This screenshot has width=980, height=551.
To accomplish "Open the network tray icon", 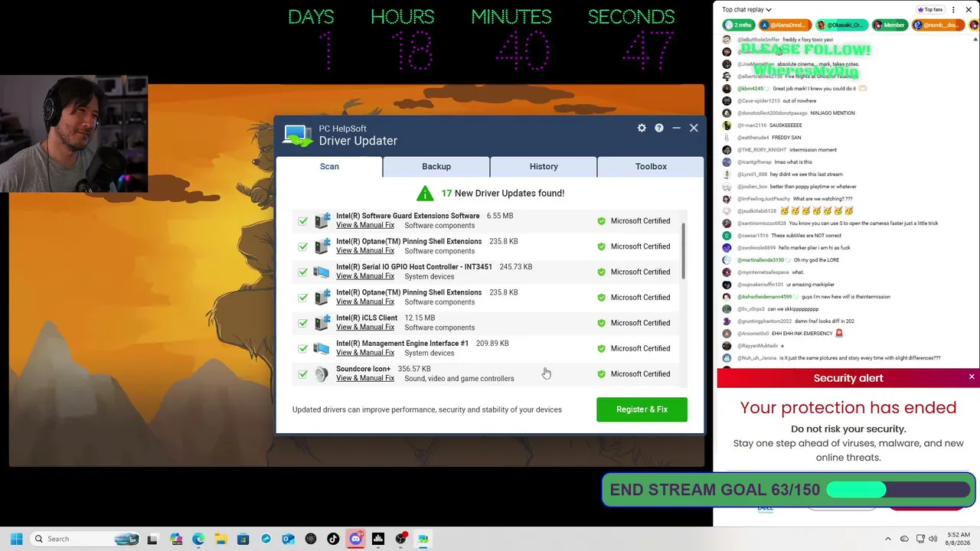I will (x=920, y=539).
